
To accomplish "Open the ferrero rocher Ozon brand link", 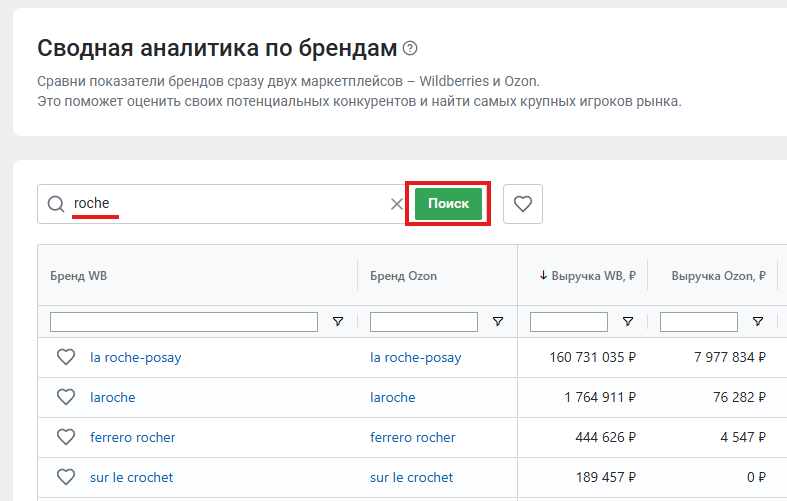I will click(x=413, y=437).
